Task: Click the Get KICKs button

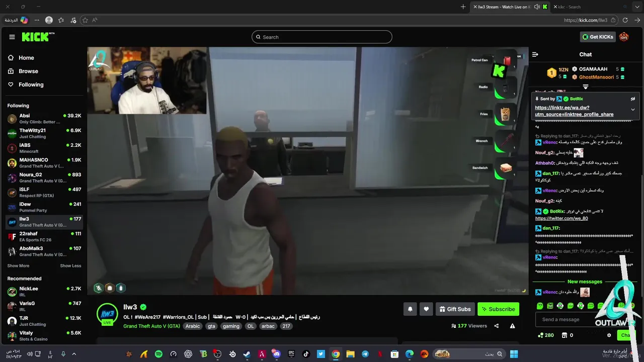Action: 597,37
